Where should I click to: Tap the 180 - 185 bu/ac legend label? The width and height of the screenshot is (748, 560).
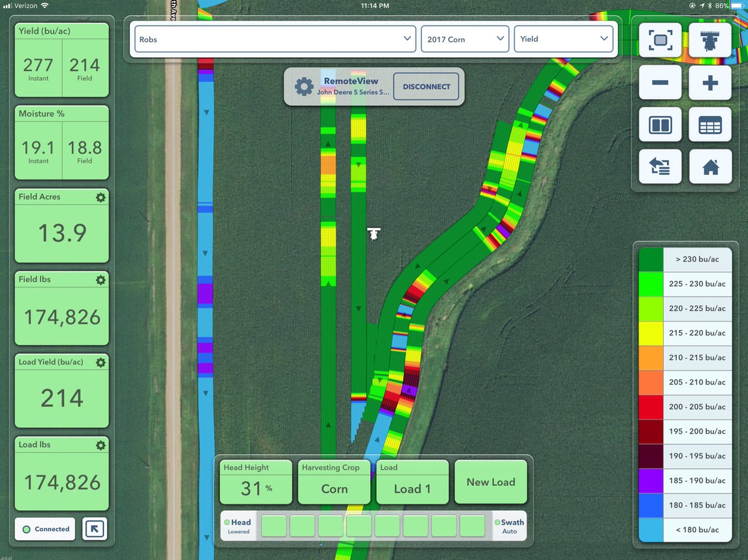pos(697,505)
